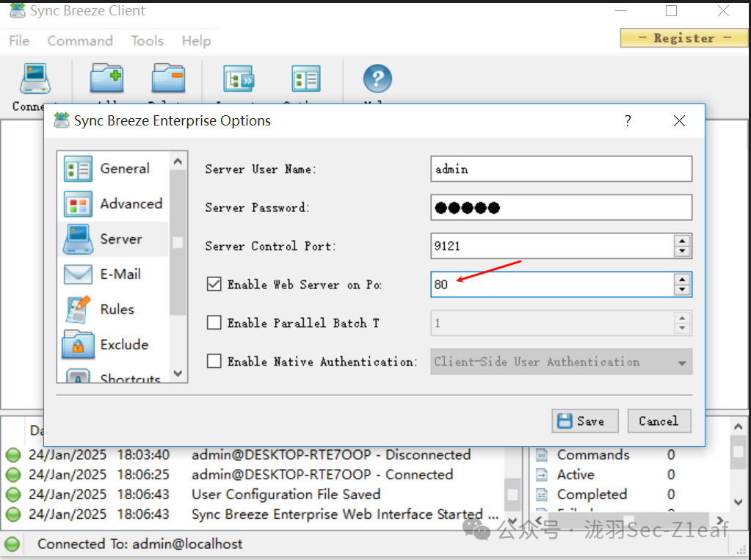The image size is (751, 560).
Task: Click the dialog's question-mark help button
Action: tap(628, 120)
